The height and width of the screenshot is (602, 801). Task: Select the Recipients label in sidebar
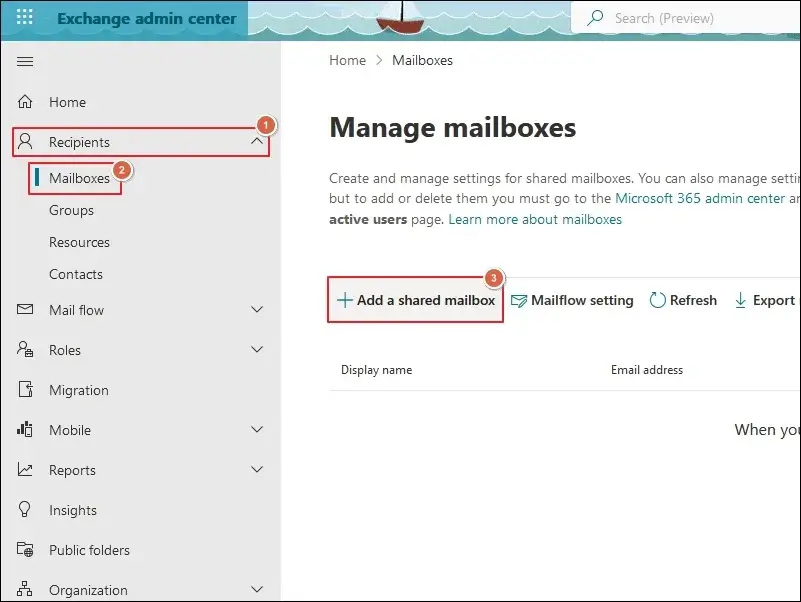(79, 142)
